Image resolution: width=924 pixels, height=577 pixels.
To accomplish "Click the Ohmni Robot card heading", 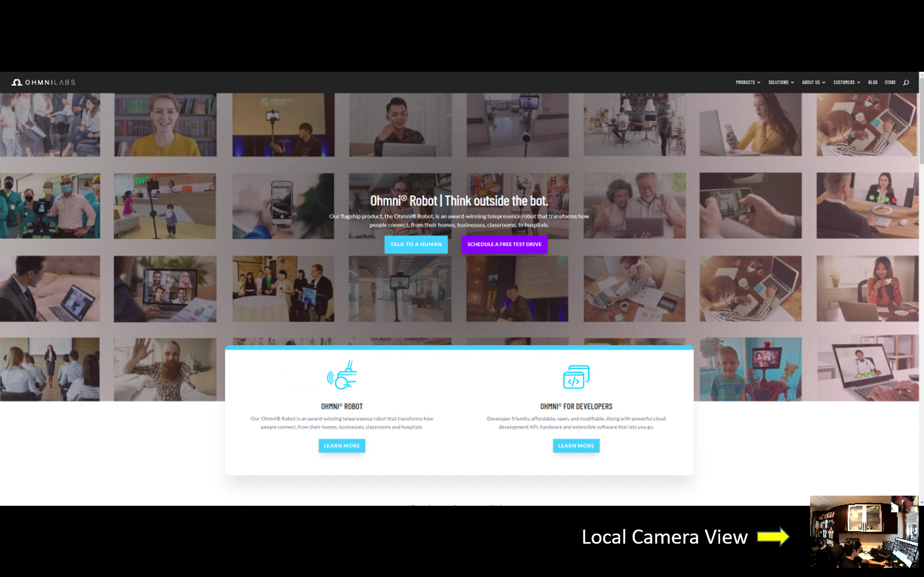I will pyautogui.click(x=342, y=406).
